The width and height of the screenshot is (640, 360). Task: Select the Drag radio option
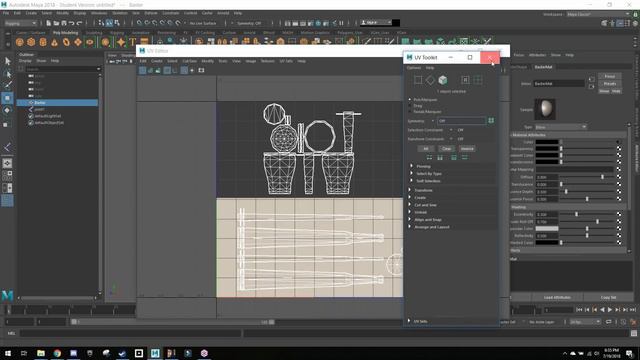[x=410, y=106]
